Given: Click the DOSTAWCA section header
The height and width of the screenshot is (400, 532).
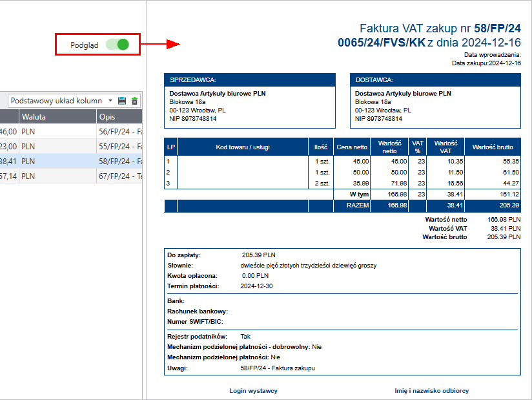Looking at the screenshot, I should pyautogui.click(x=435, y=80).
